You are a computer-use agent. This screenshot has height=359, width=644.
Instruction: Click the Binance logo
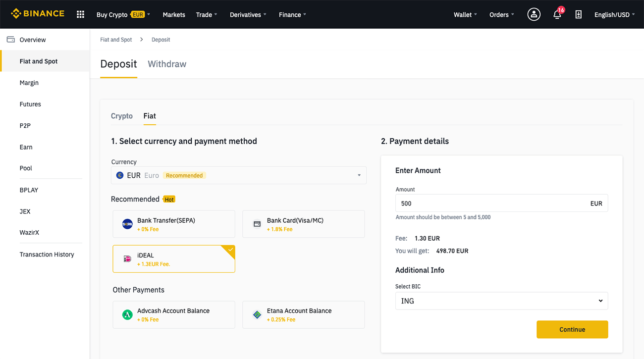point(38,14)
